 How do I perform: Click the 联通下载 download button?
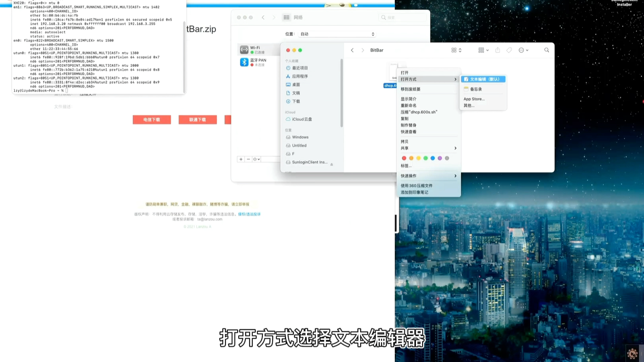pos(198,120)
